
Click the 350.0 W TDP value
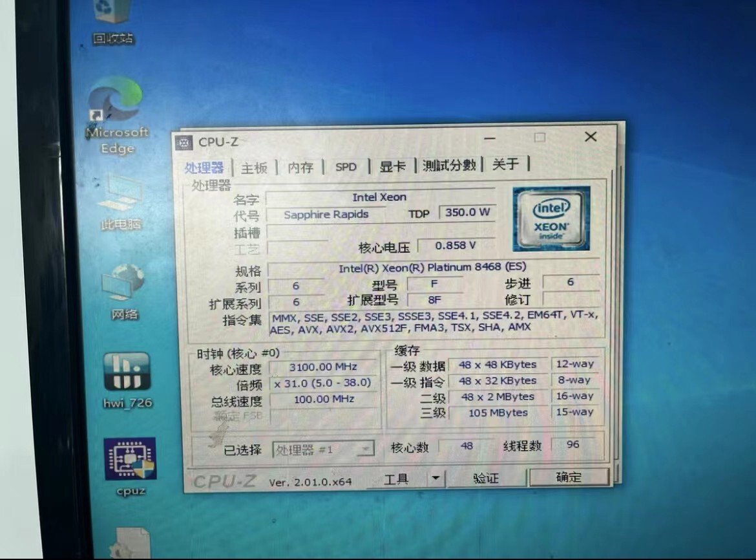467,212
